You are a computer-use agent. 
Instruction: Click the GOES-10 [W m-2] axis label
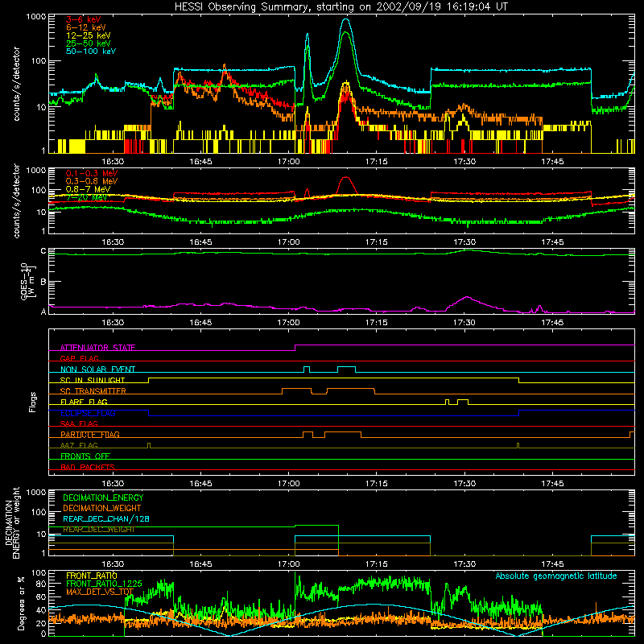pyautogui.click(x=29, y=281)
